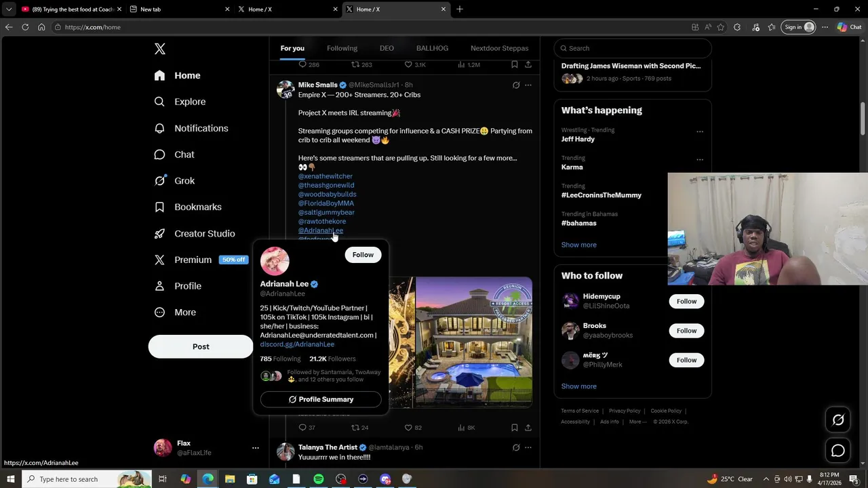Image resolution: width=868 pixels, height=488 pixels.
Task: Share Mike Smalls' post
Action: (x=528, y=428)
